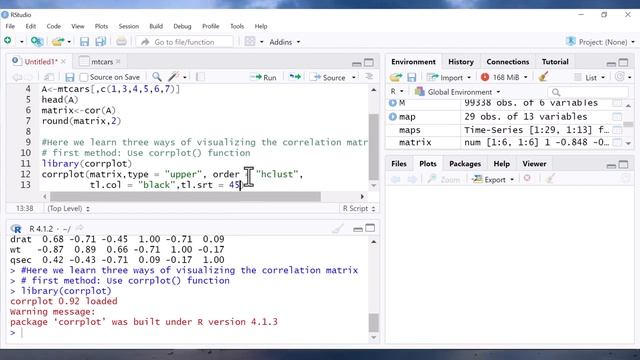Viewport: 640px width, 360px height.
Task: Open the R language selector dropdown
Action: coord(396,91)
